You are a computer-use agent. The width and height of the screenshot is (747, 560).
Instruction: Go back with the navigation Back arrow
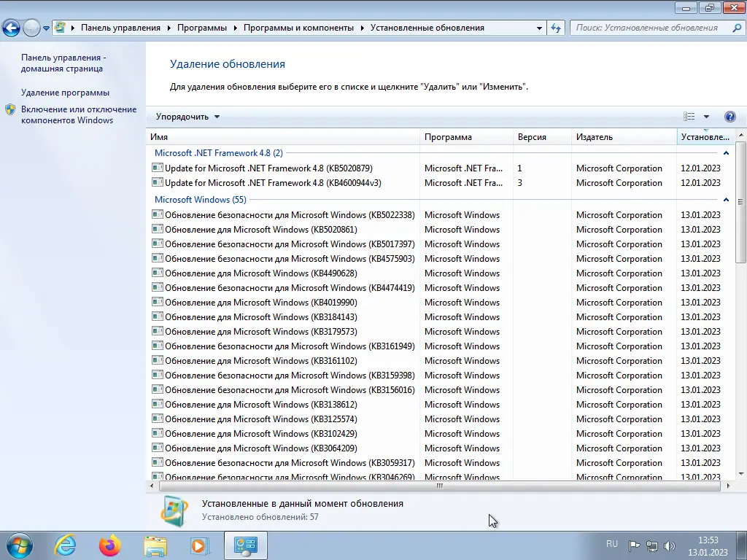pyautogui.click(x=12, y=28)
